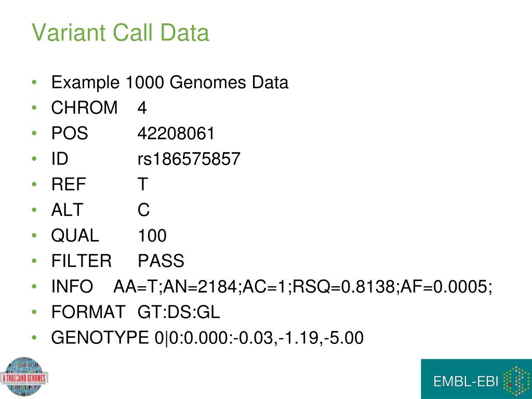This screenshot has height=399, width=532.
Task: Click the FILTER value PASS
Action: click(161, 261)
